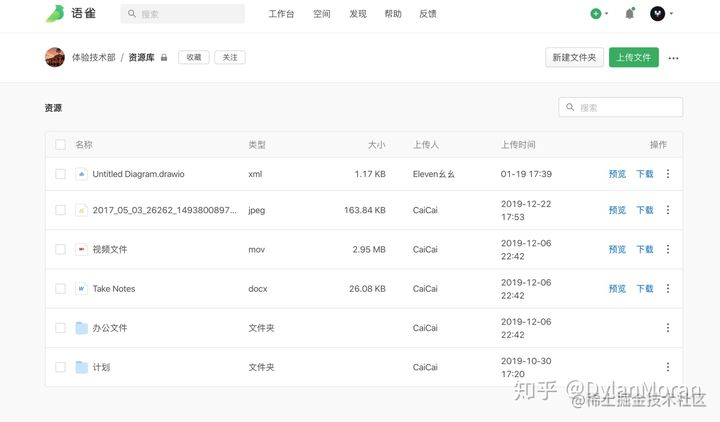
Task: Open the 帮助 menu item
Action: tap(393, 14)
